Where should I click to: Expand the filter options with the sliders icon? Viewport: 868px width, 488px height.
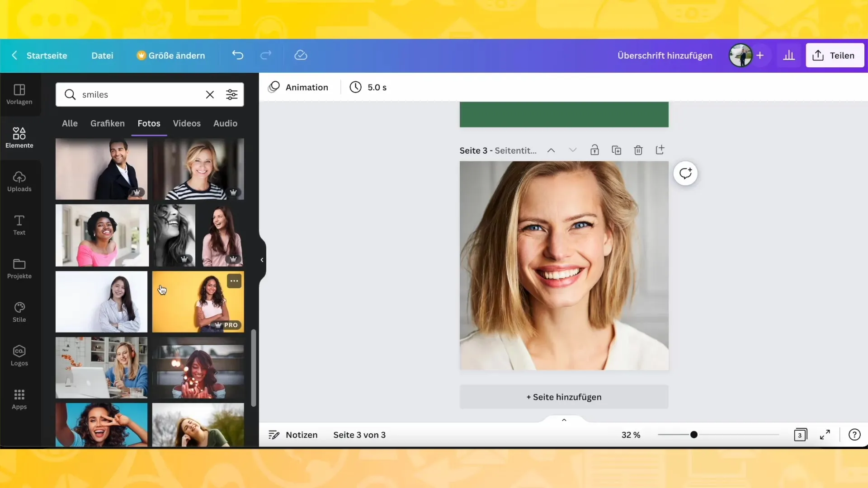click(x=232, y=94)
